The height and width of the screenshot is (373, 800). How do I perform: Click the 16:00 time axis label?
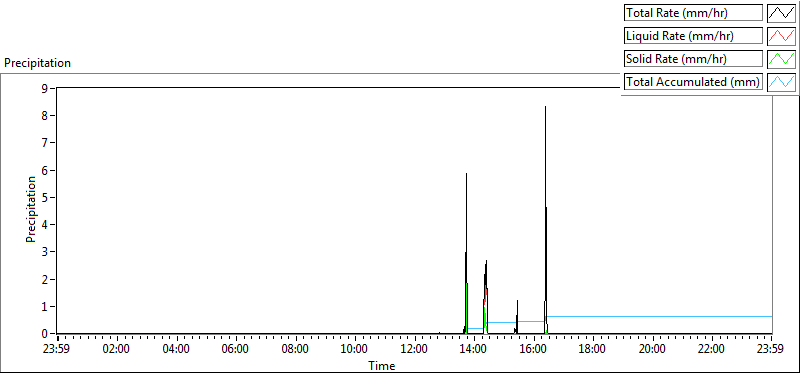click(x=534, y=350)
